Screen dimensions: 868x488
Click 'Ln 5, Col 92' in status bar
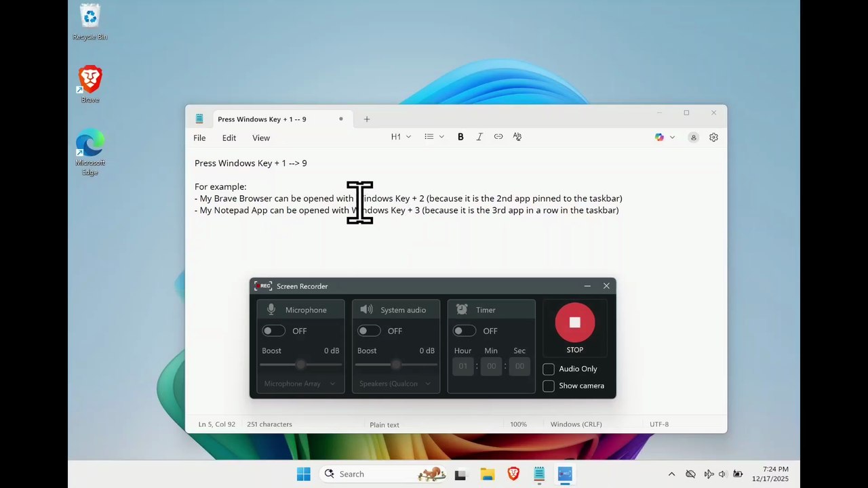pyautogui.click(x=217, y=424)
